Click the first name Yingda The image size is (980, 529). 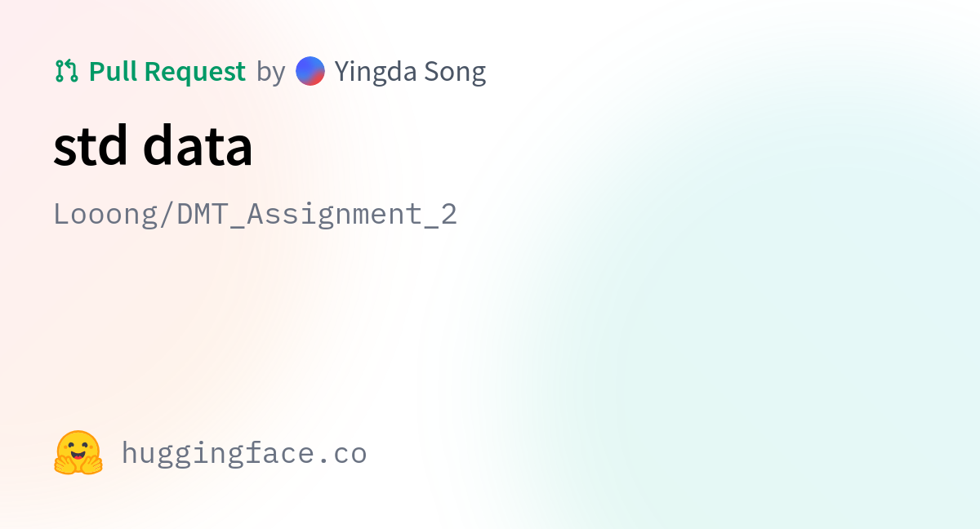click(376, 73)
